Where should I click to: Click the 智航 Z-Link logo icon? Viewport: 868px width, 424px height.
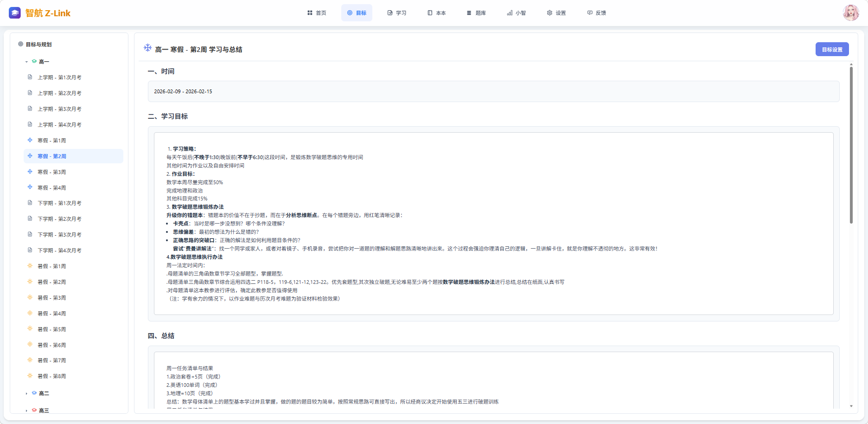point(15,13)
